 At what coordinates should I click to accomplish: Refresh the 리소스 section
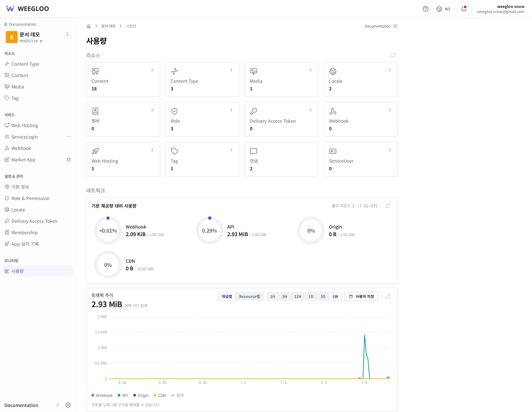click(393, 55)
